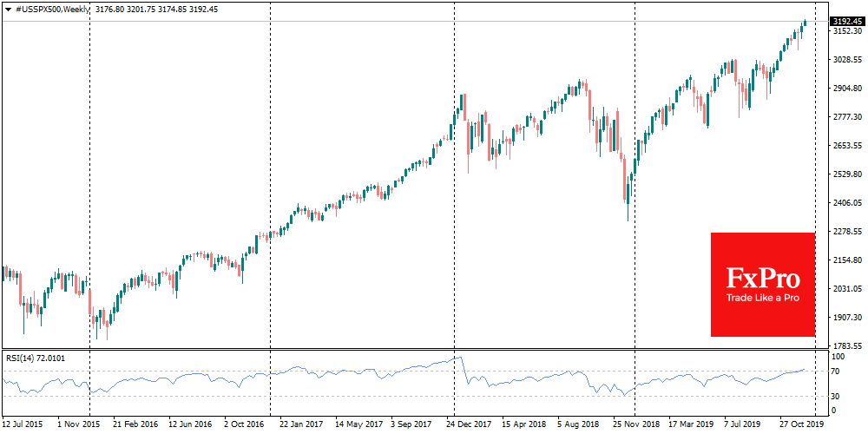The image size is (868, 434).
Task: Select the 14 May 2017 date label
Action: coord(356,425)
